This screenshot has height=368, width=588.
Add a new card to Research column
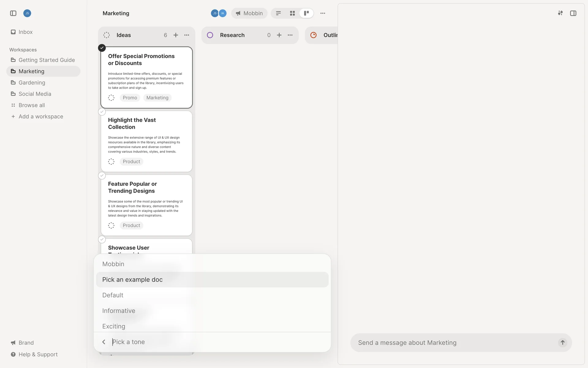point(279,35)
